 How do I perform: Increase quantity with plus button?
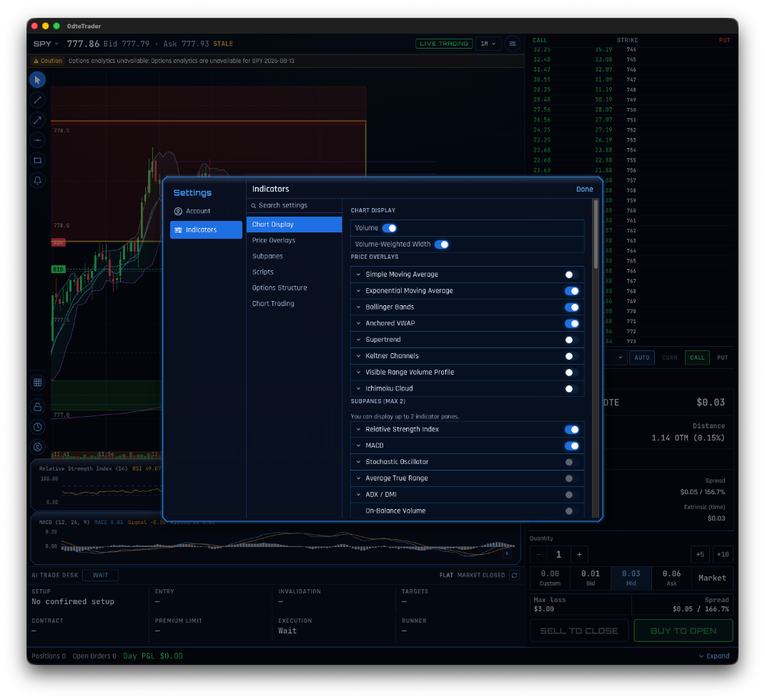[x=579, y=555]
